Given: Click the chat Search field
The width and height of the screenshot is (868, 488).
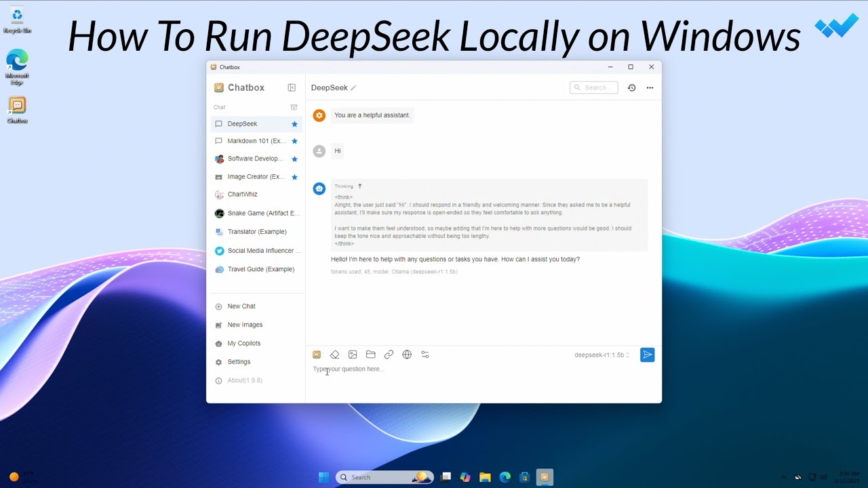Looking at the screenshot, I should point(594,87).
